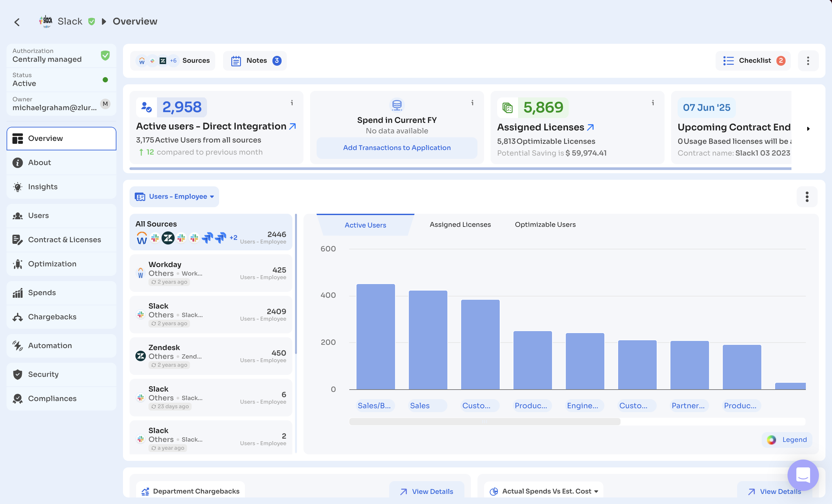The height and width of the screenshot is (504, 832).
Task: Open the Overview sidebar item
Action: (61, 138)
